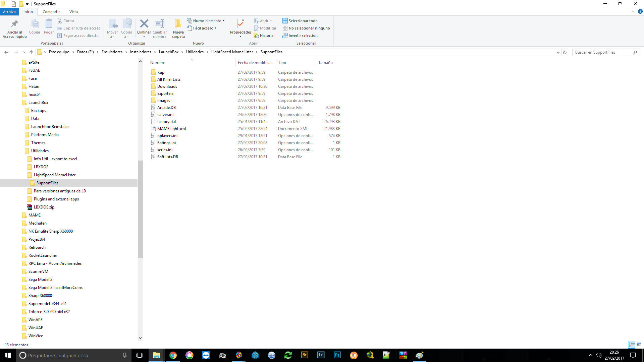This screenshot has height=362, width=644.
Task: Click the Cambiar nombre icon
Action: [160, 23]
